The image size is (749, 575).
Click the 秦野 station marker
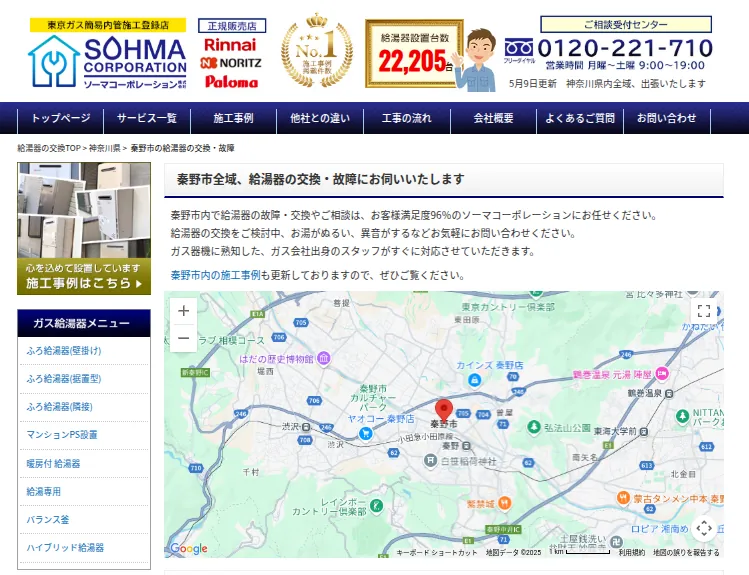pos(467,446)
